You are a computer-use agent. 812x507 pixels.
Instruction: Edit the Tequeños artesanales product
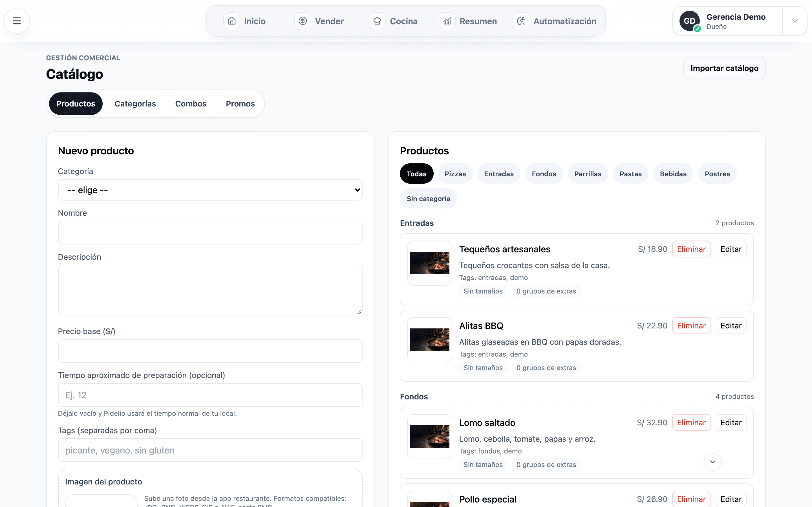[x=731, y=249]
